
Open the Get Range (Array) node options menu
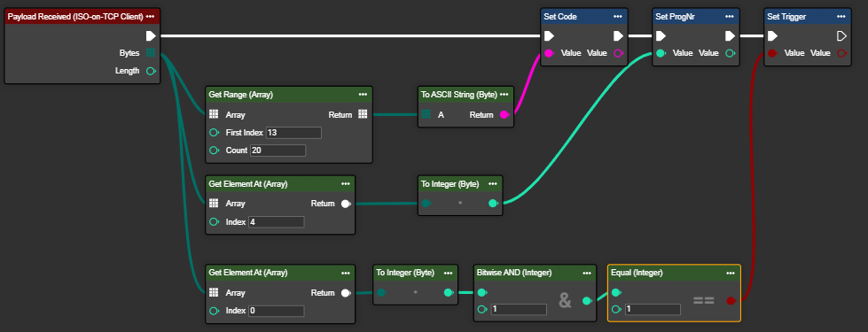pyautogui.click(x=363, y=95)
